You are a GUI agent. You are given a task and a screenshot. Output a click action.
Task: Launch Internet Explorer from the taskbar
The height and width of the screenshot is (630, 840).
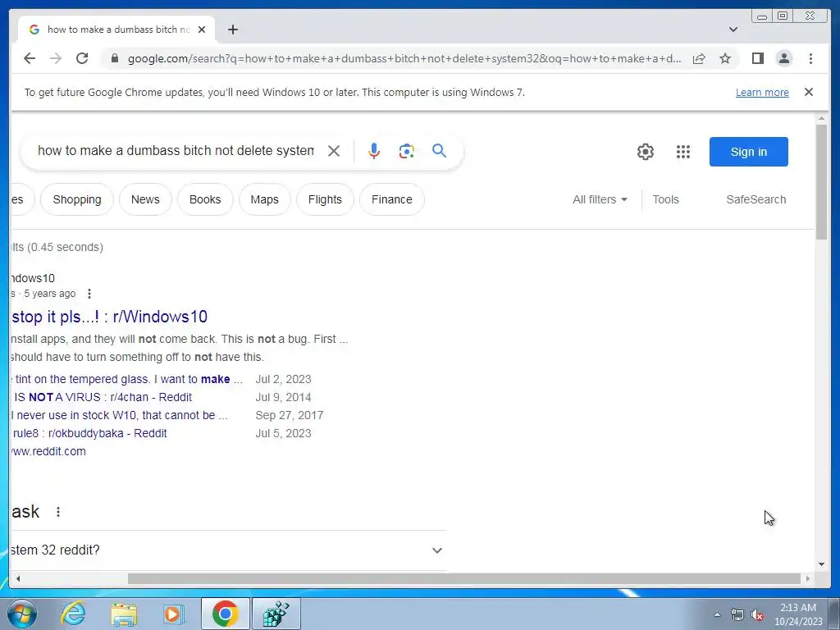tap(73, 614)
